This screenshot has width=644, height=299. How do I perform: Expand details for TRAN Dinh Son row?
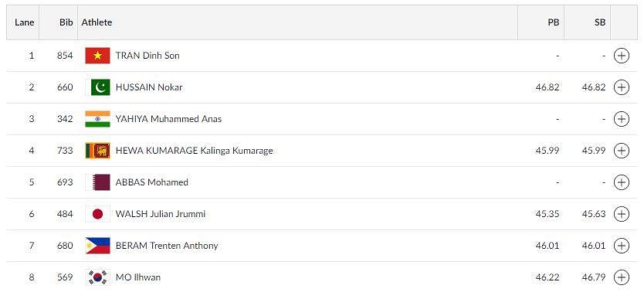tap(621, 56)
